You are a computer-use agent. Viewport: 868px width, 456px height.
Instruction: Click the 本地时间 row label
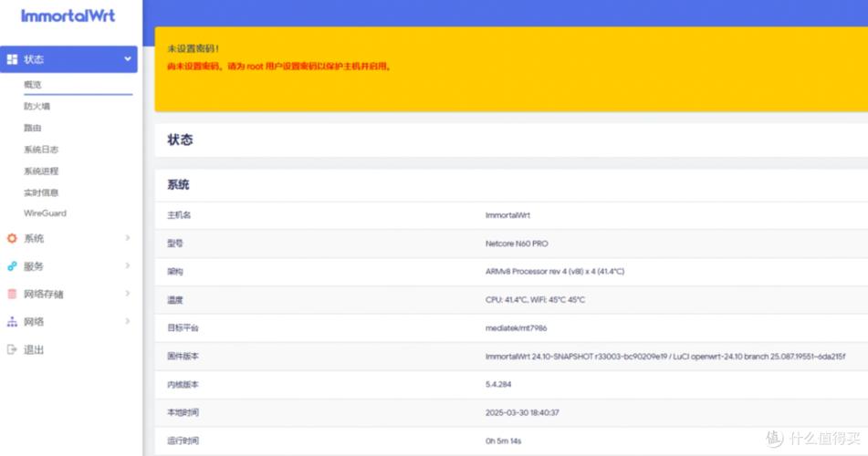[x=183, y=413]
